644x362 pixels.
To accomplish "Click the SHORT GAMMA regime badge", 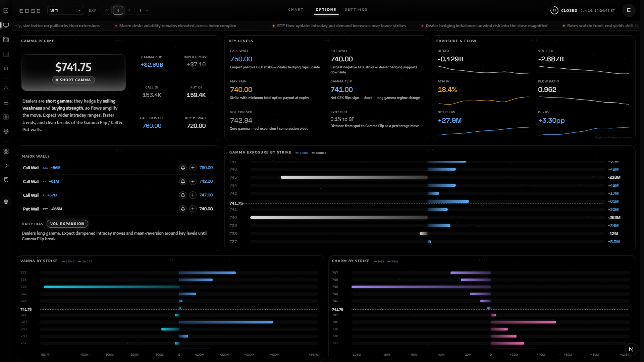I will (73, 80).
